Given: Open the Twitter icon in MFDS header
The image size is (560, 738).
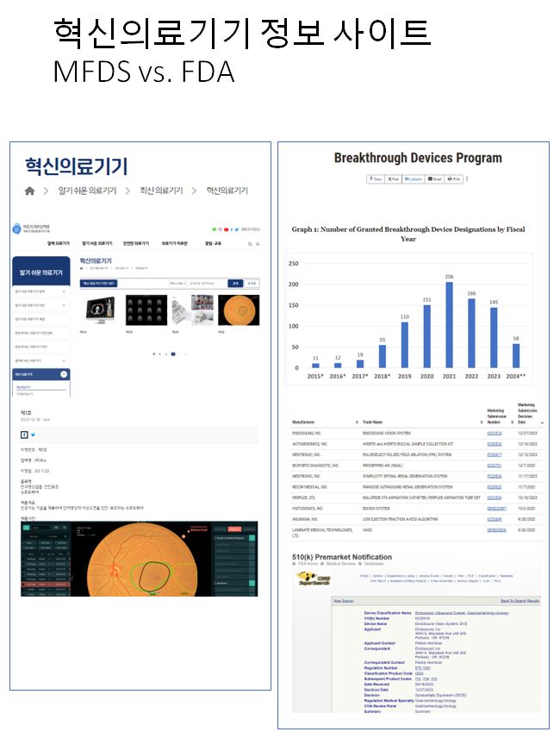Looking at the screenshot, I should point(237,229).
